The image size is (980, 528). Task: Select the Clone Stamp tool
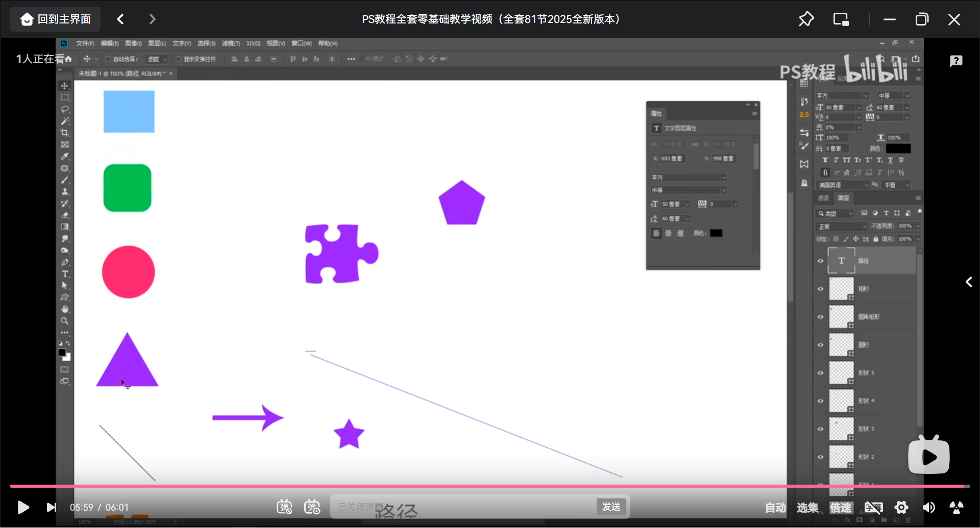[x=65, y=192]
